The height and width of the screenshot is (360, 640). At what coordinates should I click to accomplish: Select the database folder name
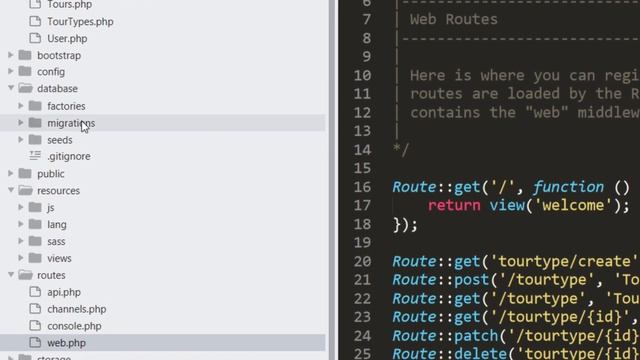point(58,89)
